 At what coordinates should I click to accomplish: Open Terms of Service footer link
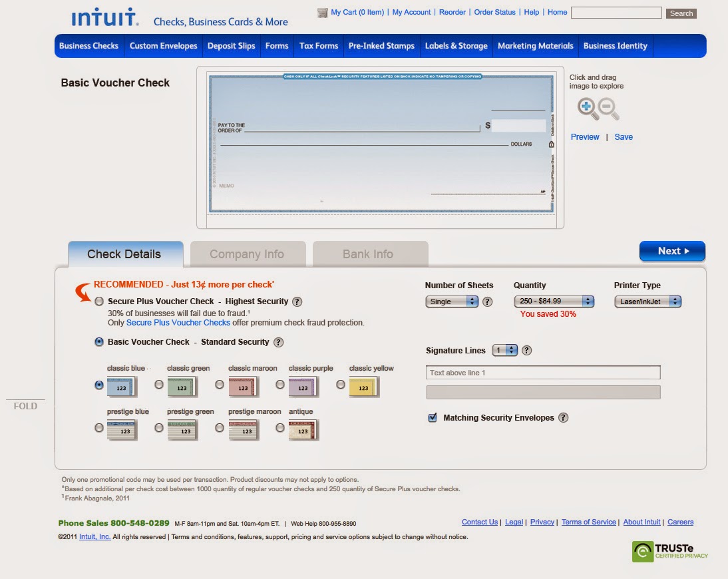coord(589,522)
